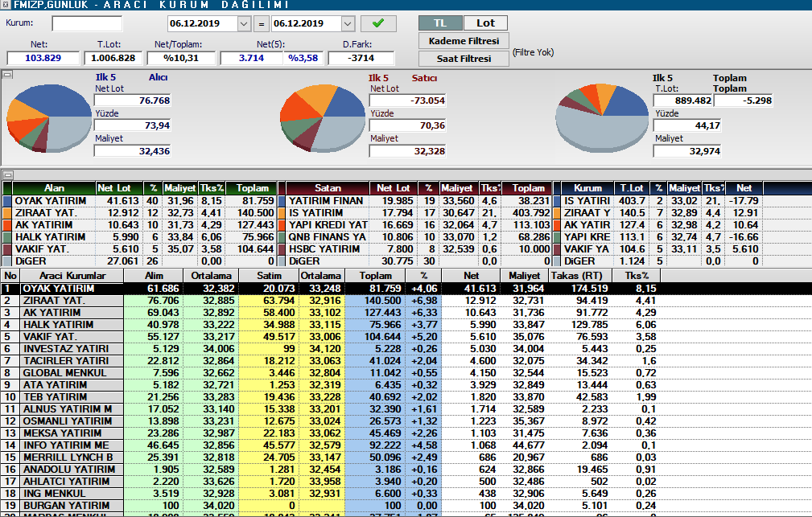Click the T.Lot value 1.006.828
Viewport: 812px width, 517px height.
[113, 58]
